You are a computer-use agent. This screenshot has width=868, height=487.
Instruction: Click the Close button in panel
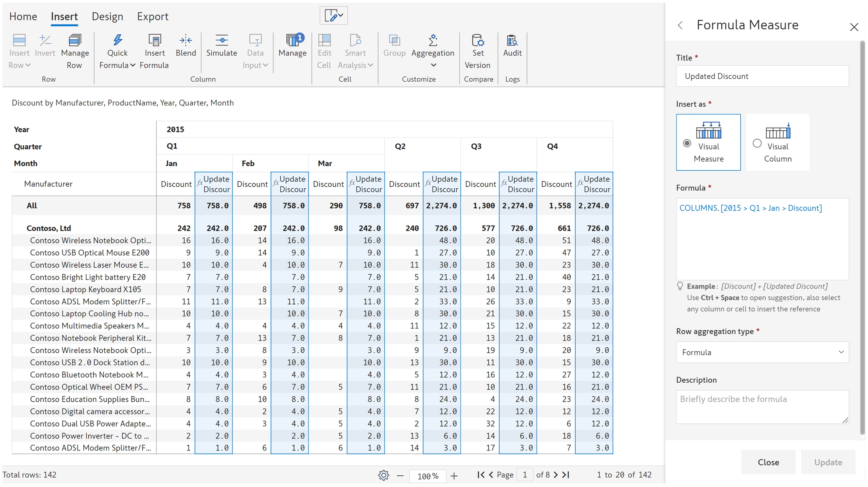pos(768,462)
